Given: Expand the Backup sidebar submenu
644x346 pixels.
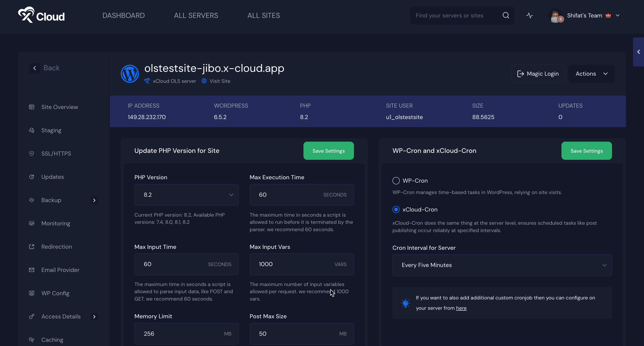Looking at the screenshot, I should tap(94, 200).
